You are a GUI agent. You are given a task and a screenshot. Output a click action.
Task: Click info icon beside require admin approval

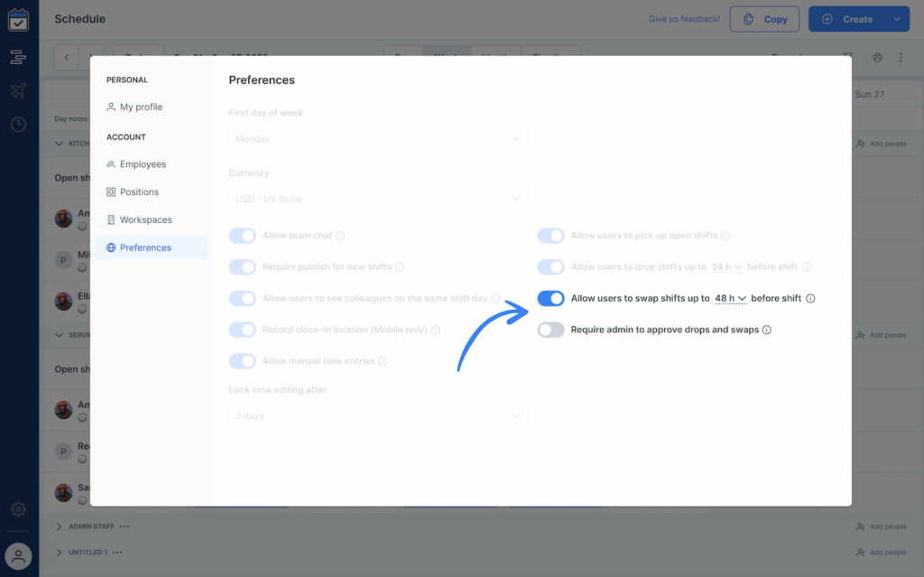click(767, 330)
